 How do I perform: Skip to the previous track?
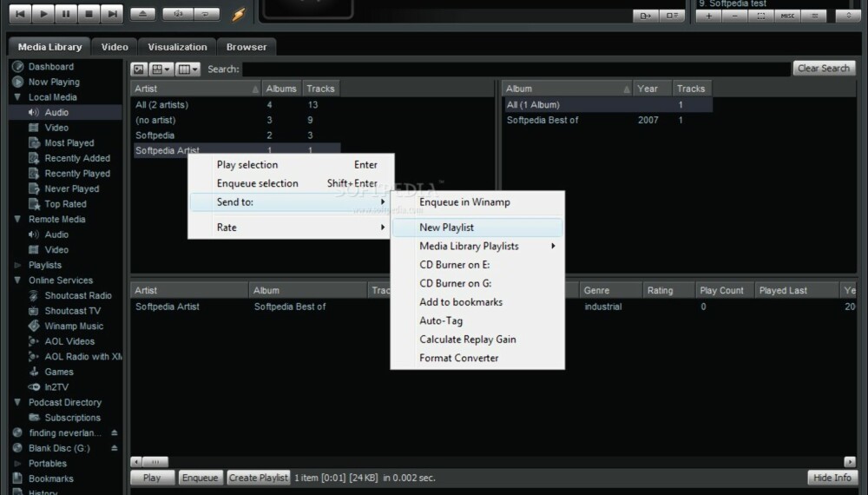click(x=20, y=14)
